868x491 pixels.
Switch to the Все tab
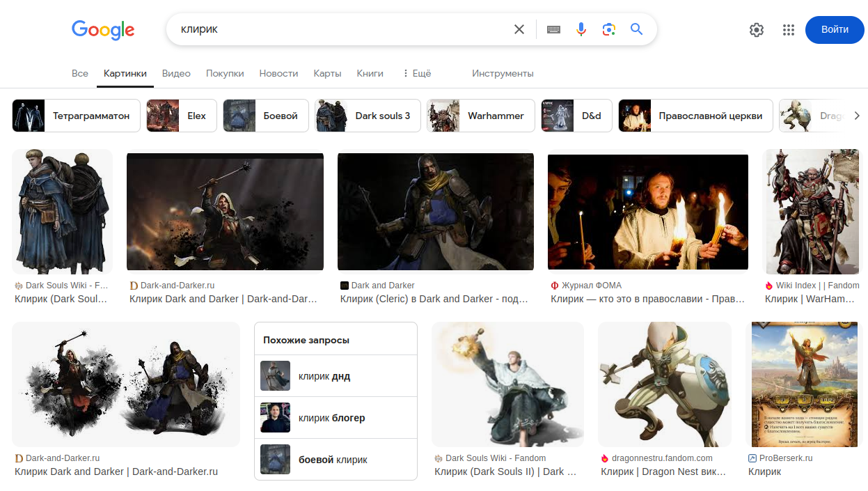pos(80,73)
